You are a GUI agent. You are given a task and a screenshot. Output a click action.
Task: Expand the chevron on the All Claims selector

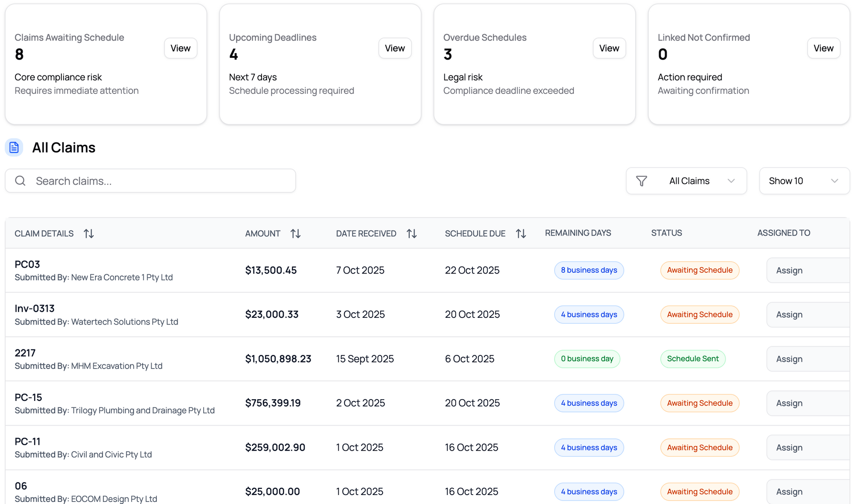coord(732,181)
